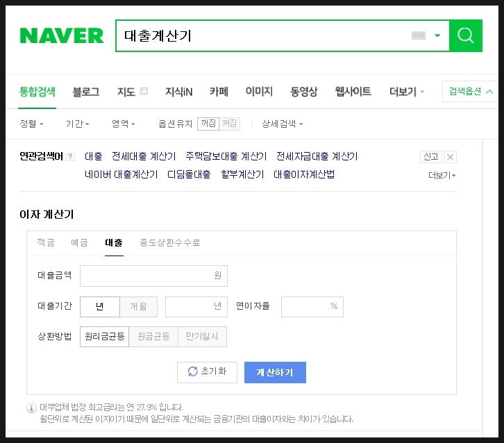Image resolution: width=504 pixels, height=443 pixels.
Task: Click the green search magnifier button
Action: (466, 35)
